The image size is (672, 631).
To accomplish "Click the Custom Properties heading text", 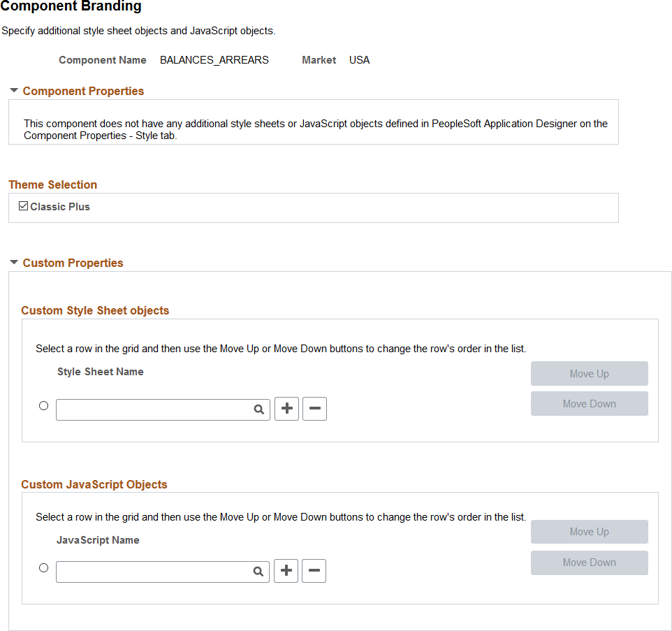I will (73, 263).
